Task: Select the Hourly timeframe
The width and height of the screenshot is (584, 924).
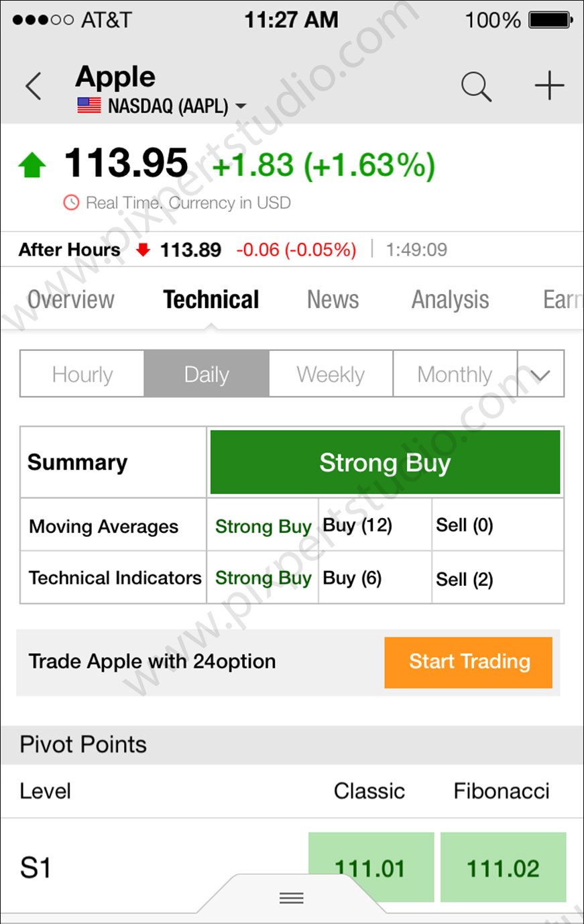Action: coord(82,374)
